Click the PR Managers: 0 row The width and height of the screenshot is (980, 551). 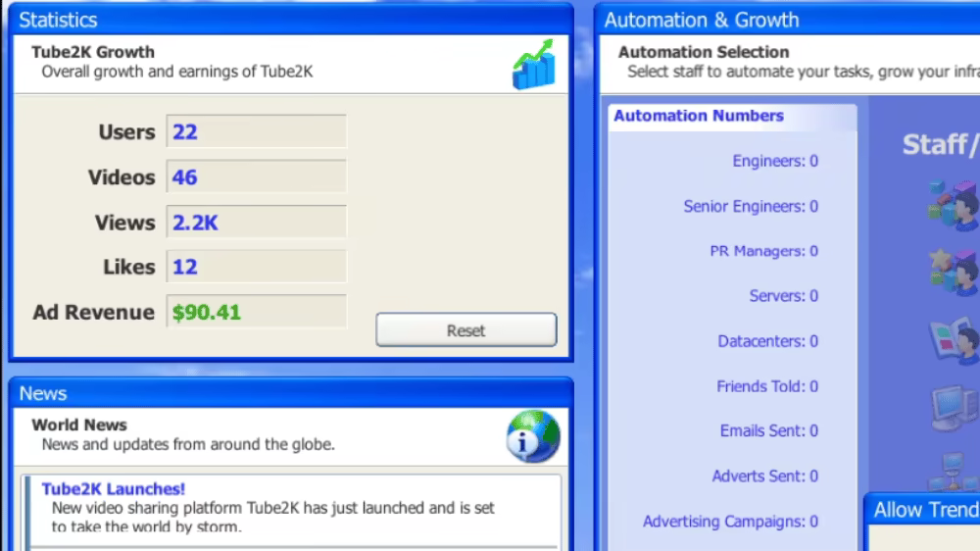click(x=763, y=251)
